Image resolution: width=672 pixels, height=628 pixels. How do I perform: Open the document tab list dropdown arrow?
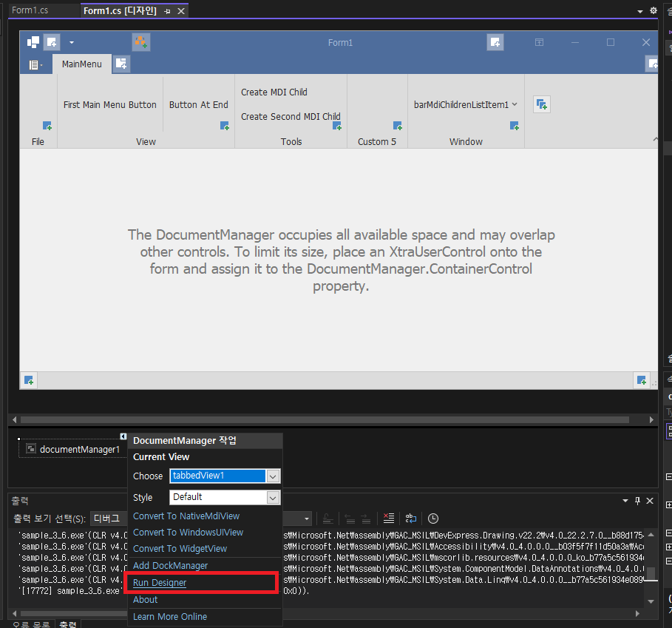(640, 12)
